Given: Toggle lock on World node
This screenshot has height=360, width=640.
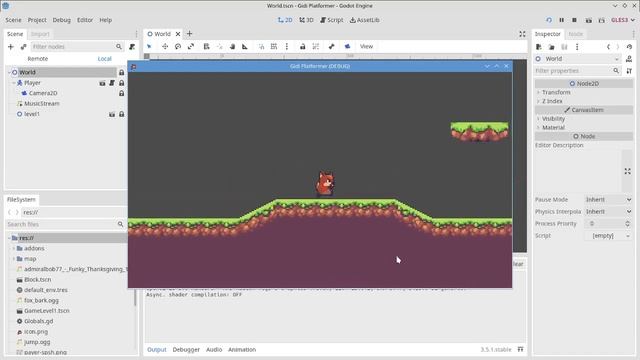Looking at the screenshot, I should tap(122, 72).
